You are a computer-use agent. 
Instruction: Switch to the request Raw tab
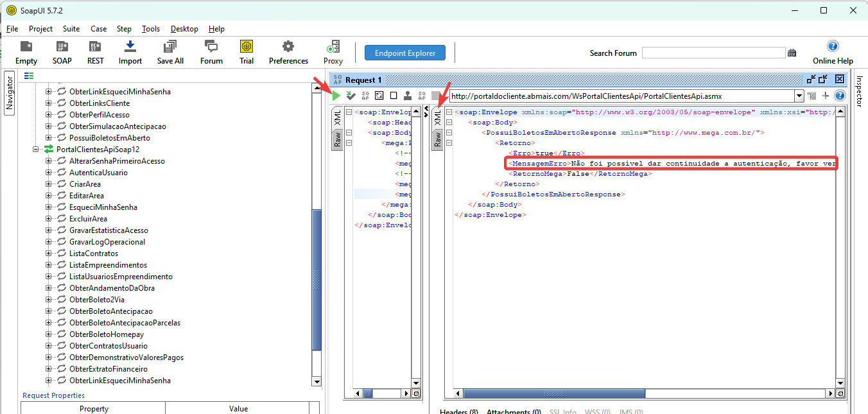(x=337, y=139)
